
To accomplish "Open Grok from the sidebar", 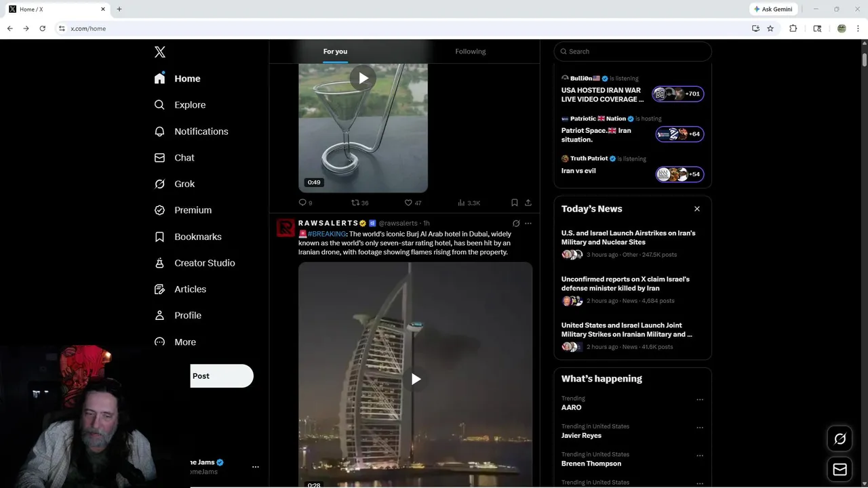I will click(x=174, y=184).
